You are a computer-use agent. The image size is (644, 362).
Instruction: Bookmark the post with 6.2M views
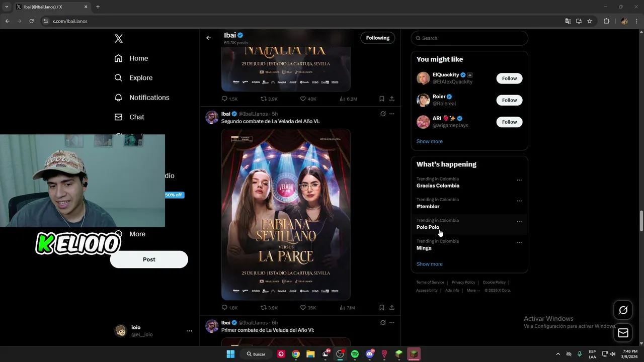[382, 99]
